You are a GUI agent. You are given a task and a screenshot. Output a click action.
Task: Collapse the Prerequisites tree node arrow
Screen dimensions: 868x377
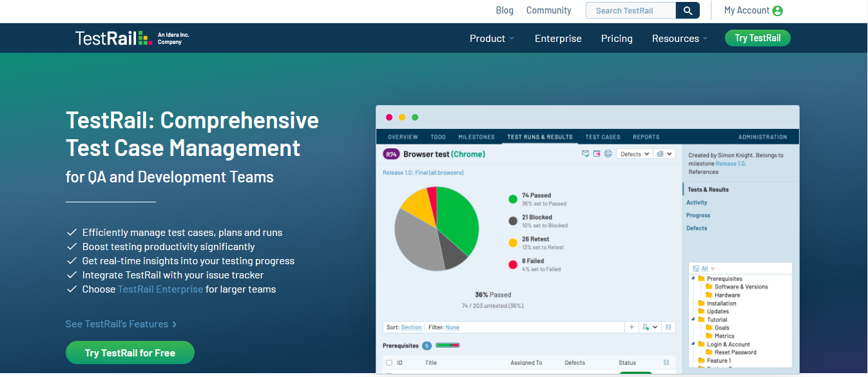point(694,279)
